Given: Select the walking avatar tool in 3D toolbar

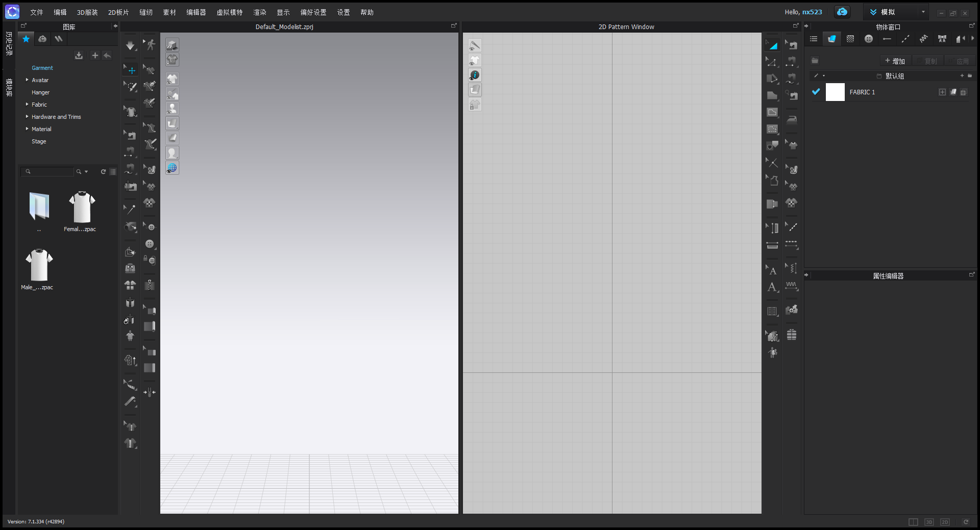Looking at the screenshot, I should [150, 45].
